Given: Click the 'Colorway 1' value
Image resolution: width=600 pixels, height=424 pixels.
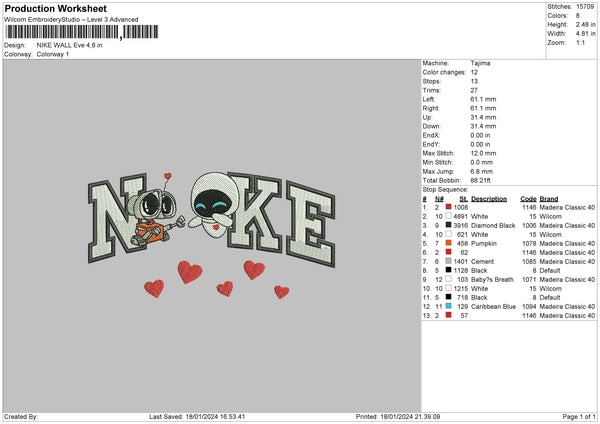Looking at the screenshot, I should 53,54.
